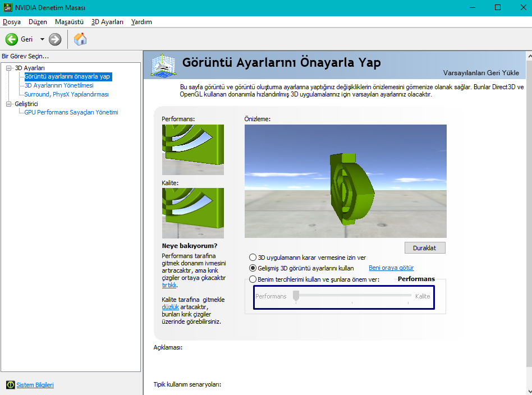
Task: Click the 3D Ayarları tree root label
Action: (x=30, y=68)
